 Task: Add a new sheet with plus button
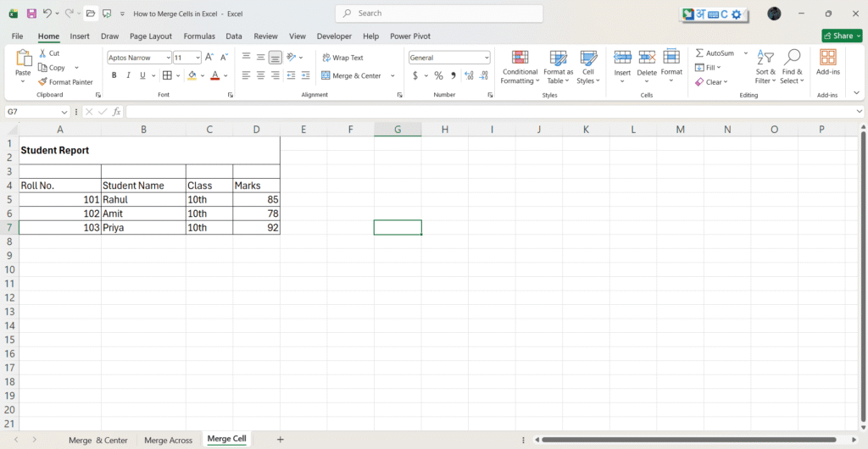click(280, 440)
